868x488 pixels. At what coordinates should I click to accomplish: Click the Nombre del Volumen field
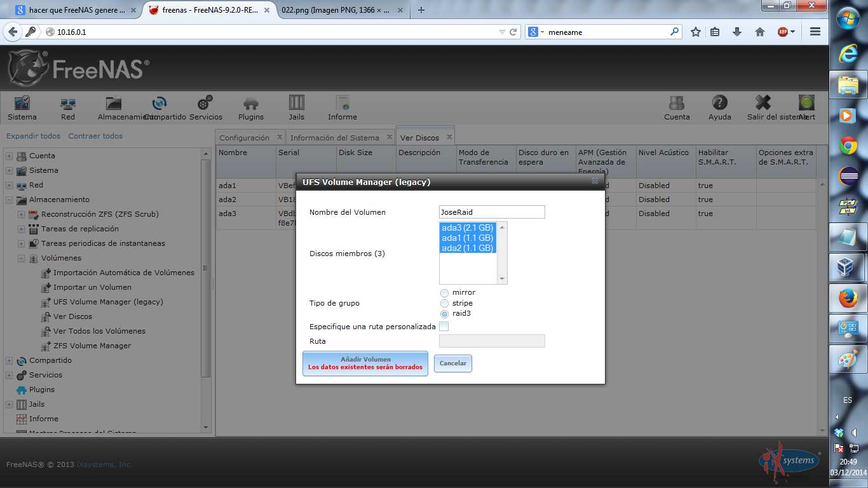click(492, 212)
